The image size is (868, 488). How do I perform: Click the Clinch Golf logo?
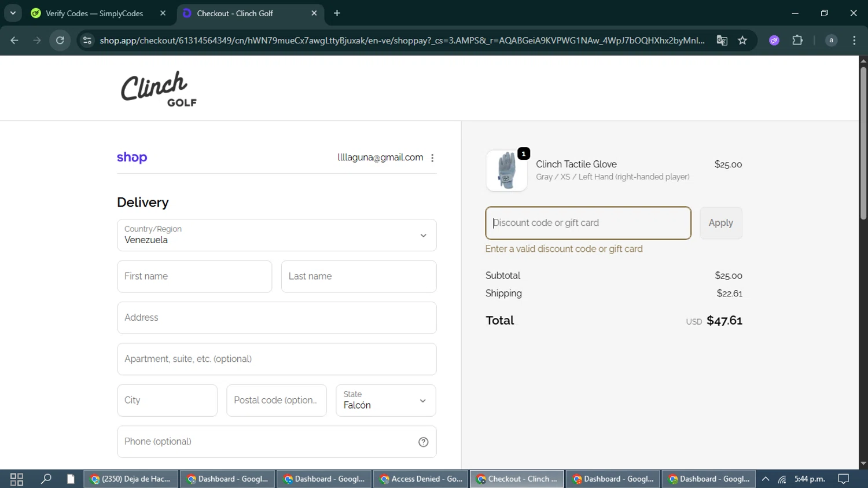pos(159,89)
